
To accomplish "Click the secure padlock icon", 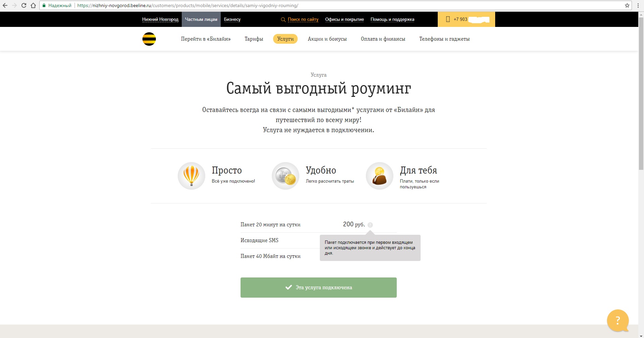I will tap(44, 5).
